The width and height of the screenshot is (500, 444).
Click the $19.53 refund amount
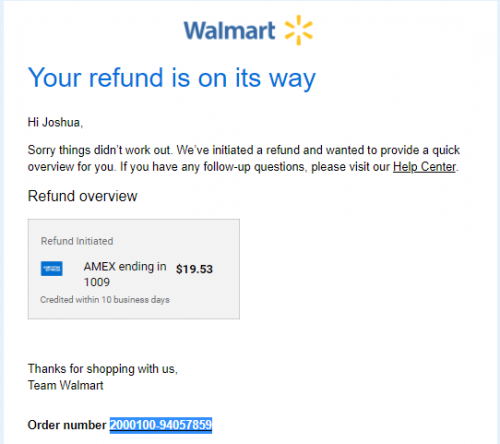194,269
